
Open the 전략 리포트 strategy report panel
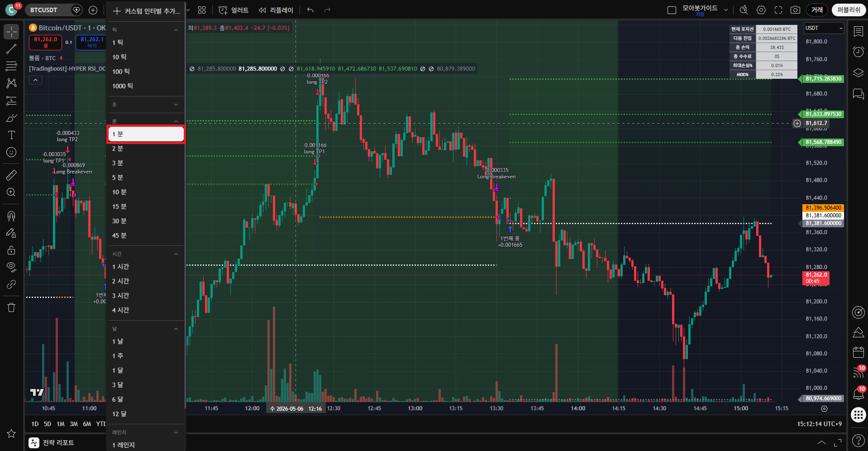tap(51, 442)
